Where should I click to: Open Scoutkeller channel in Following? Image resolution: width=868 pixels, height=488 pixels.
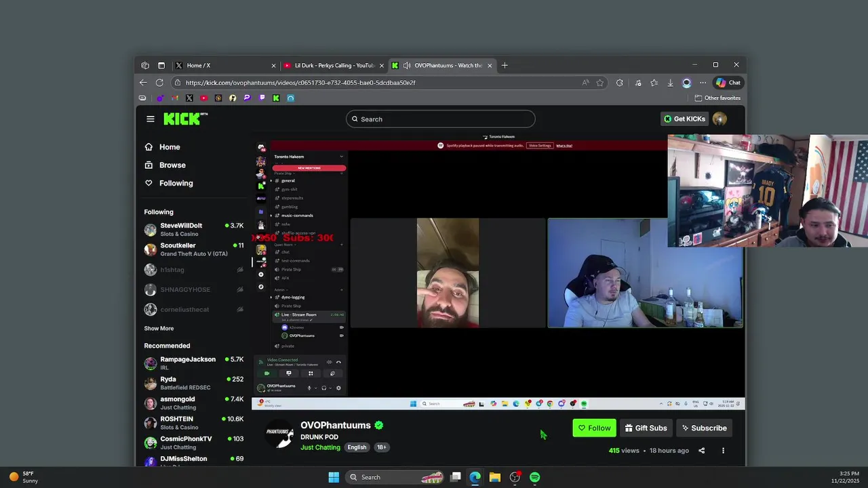pos(193,249)
